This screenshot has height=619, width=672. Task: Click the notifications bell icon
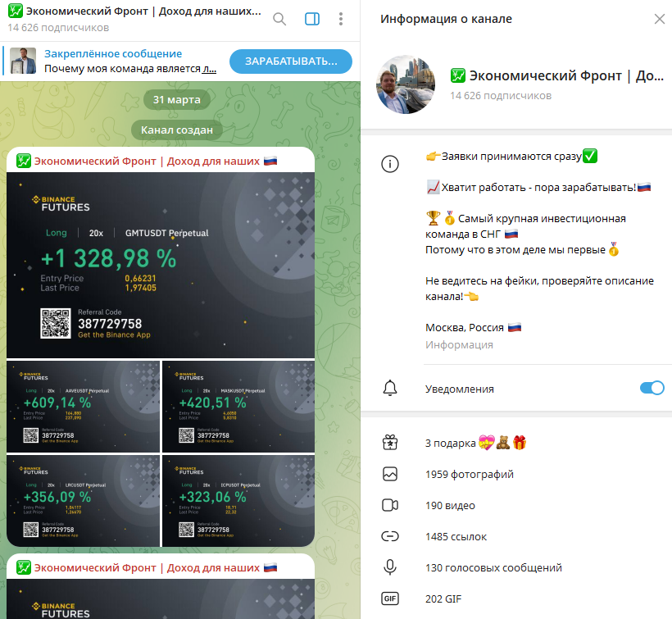(x=390, y=389)
